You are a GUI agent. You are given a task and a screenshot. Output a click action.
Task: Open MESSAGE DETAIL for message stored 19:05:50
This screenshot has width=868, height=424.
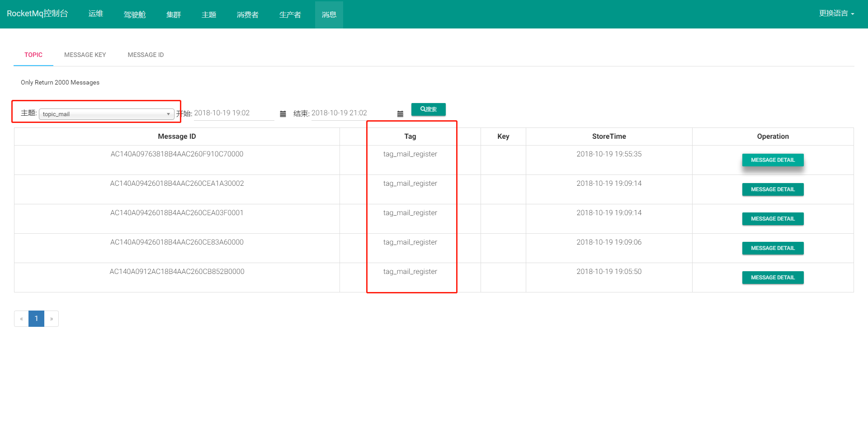tap(773, 278)
